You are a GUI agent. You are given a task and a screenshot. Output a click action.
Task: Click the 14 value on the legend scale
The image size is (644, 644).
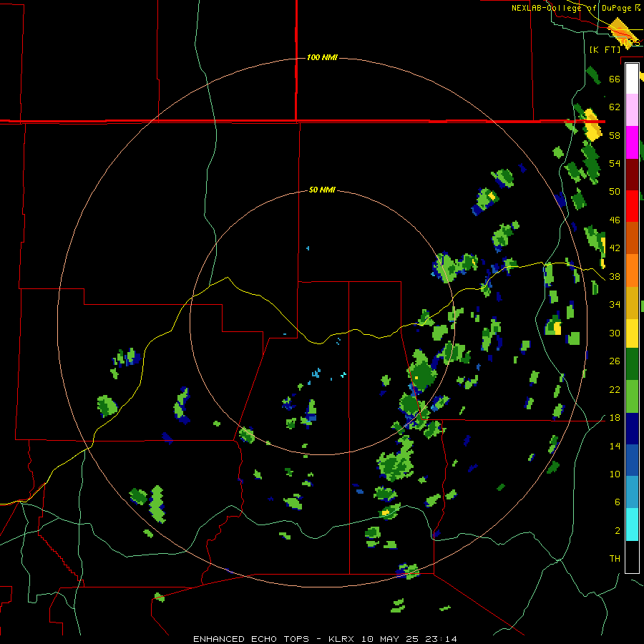(x=615, y=446)
